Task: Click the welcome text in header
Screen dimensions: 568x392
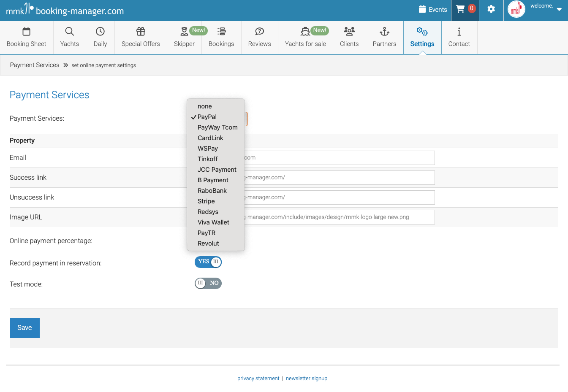Action: (x=541, y=6)
